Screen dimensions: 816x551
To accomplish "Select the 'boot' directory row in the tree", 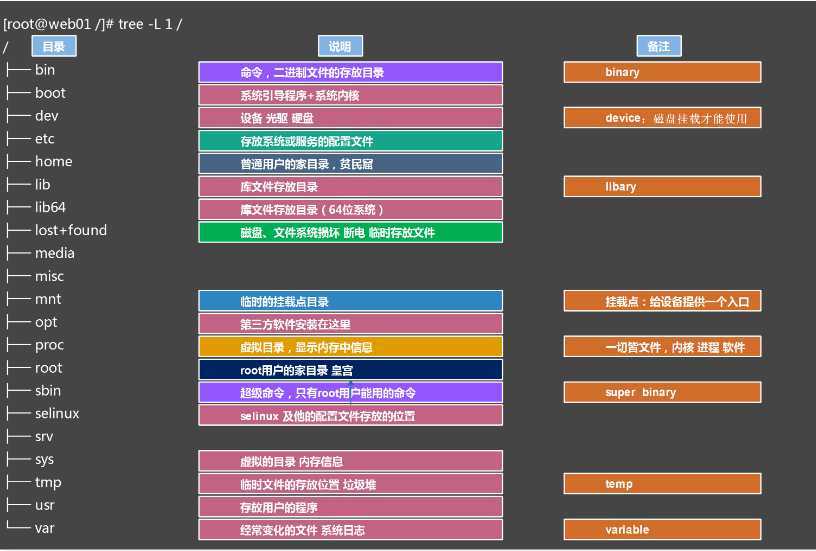I will (x=36, y=93).
